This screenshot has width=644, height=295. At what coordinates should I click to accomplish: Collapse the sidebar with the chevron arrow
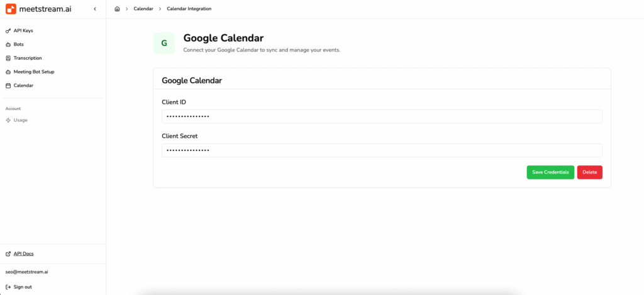[x=94, y=9]
